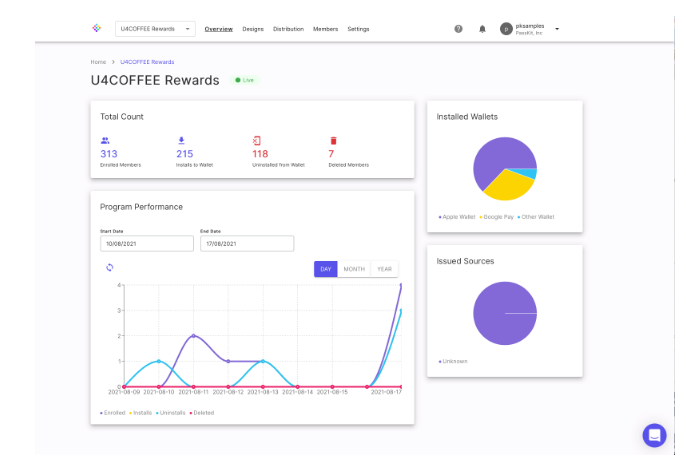The image size is (686, 475).
Task: Click the Uninstalls peak point on 2021-08-10
Action: click(x=159, y=361)
